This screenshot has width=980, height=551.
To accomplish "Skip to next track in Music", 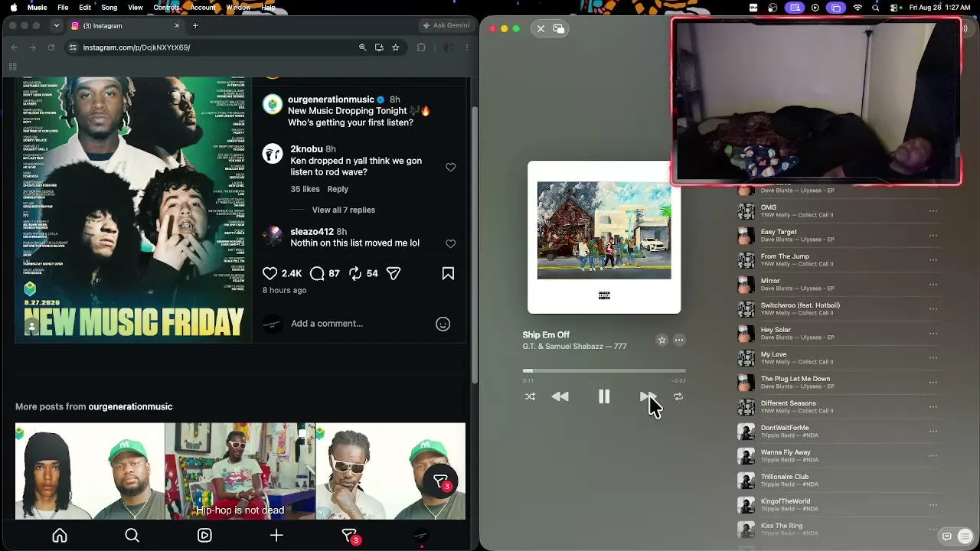I will 648,396.
